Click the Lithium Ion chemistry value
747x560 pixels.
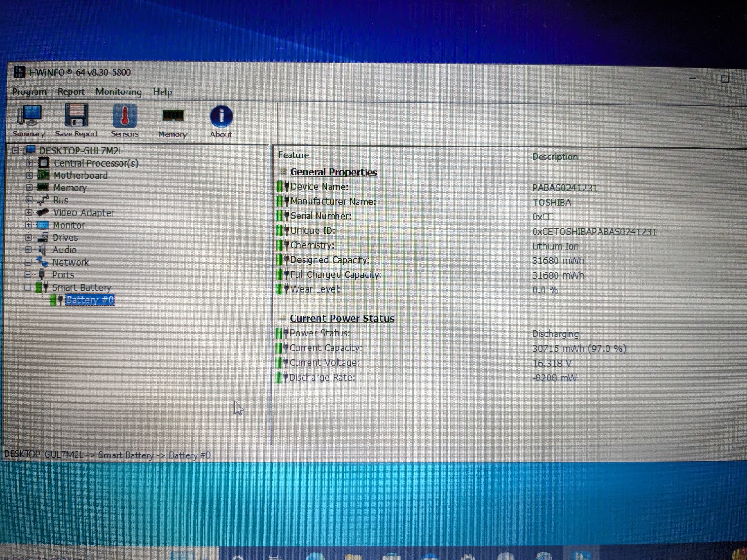(x=555, y=246)
